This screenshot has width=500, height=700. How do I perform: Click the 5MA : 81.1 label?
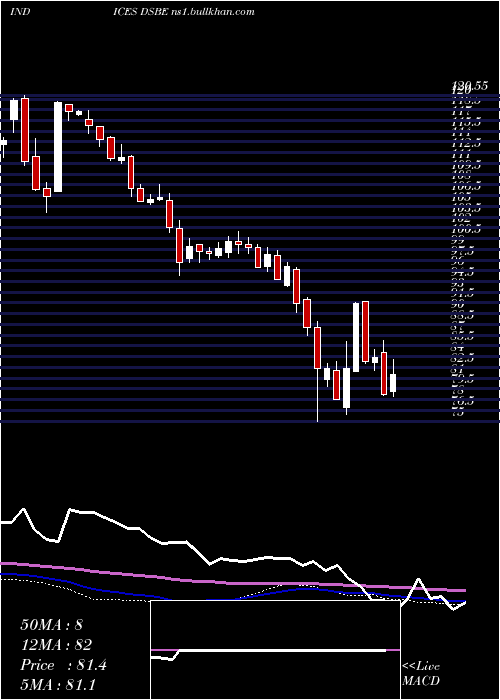click(58, 684)
